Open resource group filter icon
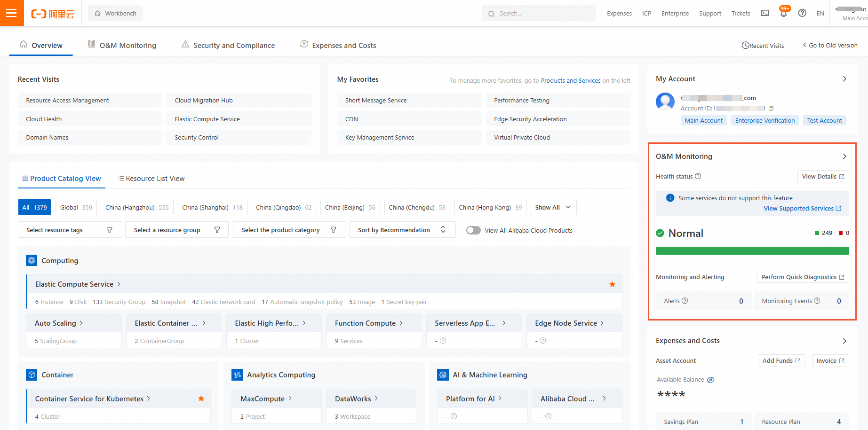 (x=217, y=230)
